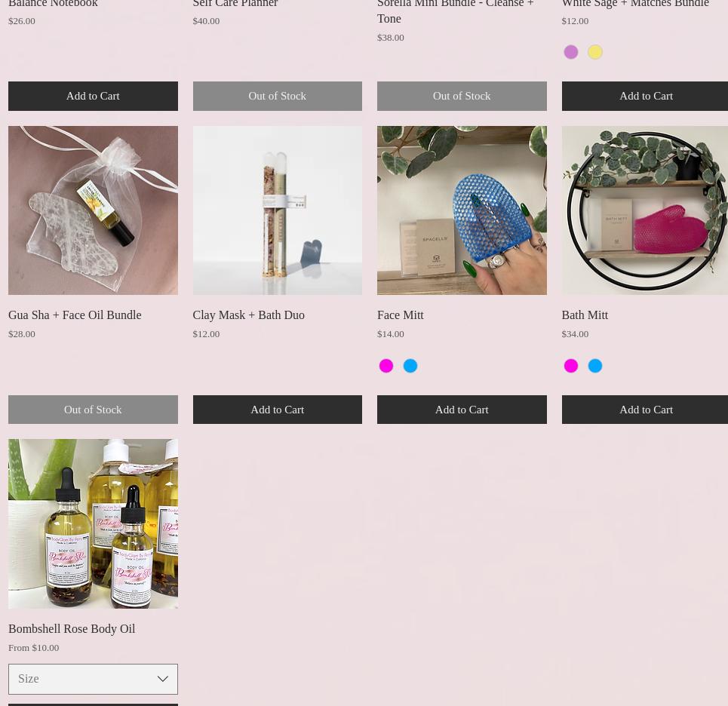Screen dimensions: 728x706
Task: Choose the blue color for Face Mitt
Action: pos(410,366)
